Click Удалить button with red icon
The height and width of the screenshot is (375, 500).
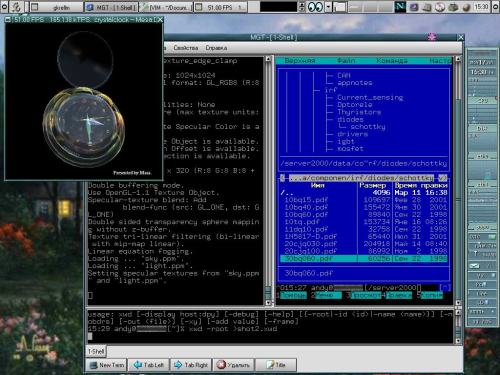(x=233, y=365)
